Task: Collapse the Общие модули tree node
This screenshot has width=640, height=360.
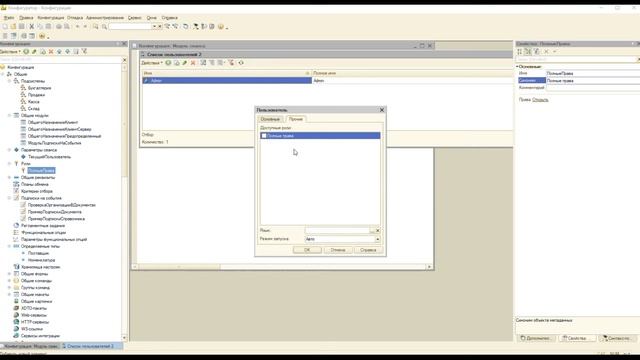Action: [x=9, y=116]
